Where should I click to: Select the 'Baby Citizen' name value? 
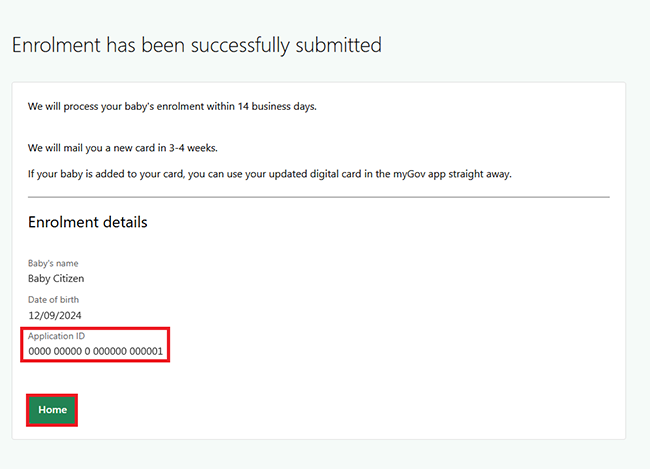[56, 279]
